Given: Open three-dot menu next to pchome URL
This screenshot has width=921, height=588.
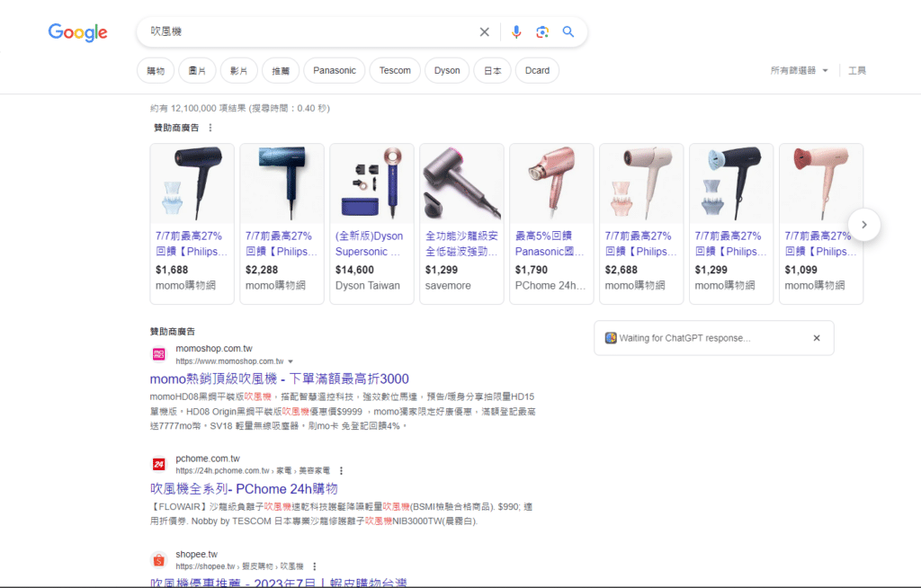Looking at the screenshot, I should [341, 470].
